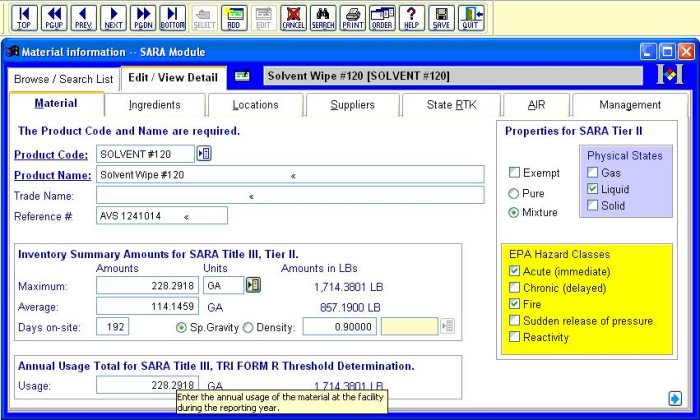Open the Product Code lookup list button

204,153
